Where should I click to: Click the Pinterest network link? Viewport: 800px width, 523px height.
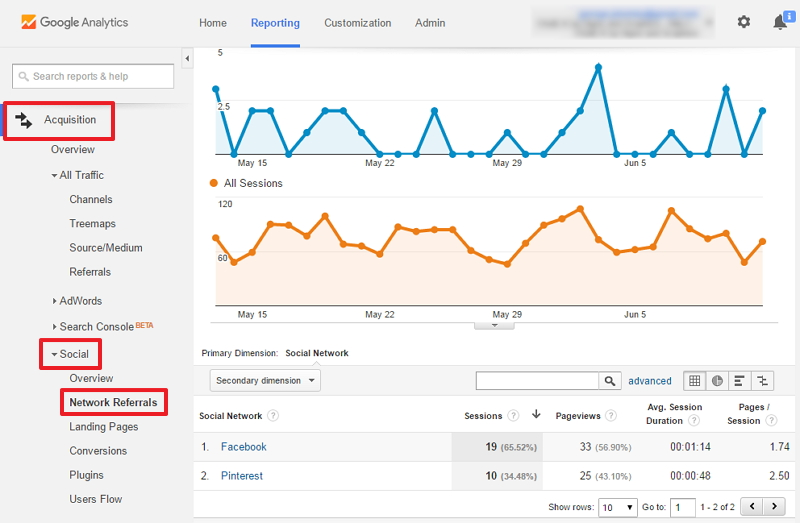coord(242,476)
